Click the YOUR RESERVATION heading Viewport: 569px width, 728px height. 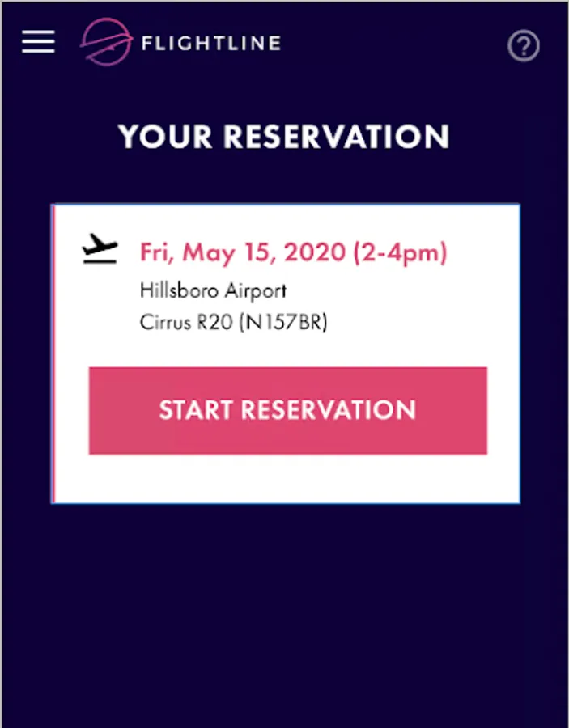coord(284,137)
